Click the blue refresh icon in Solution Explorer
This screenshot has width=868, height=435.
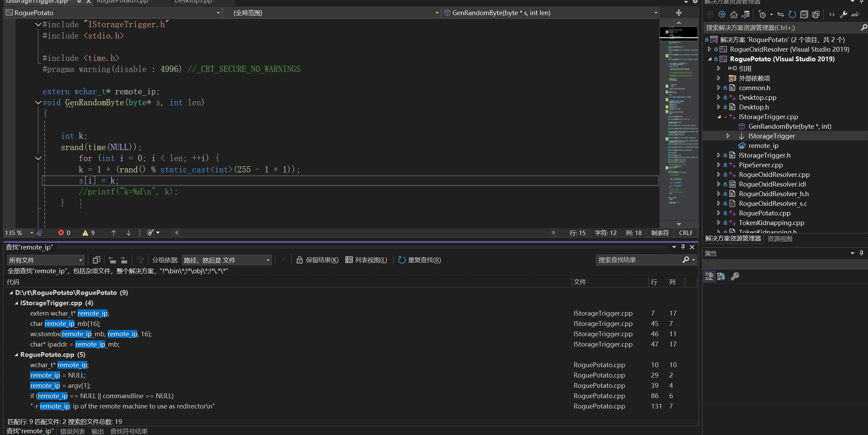point(792,14)
